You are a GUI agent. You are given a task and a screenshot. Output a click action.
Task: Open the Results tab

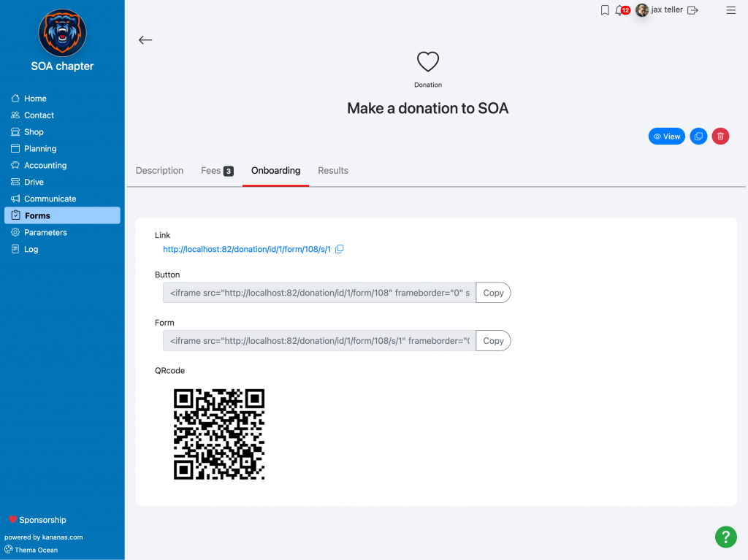333,171
